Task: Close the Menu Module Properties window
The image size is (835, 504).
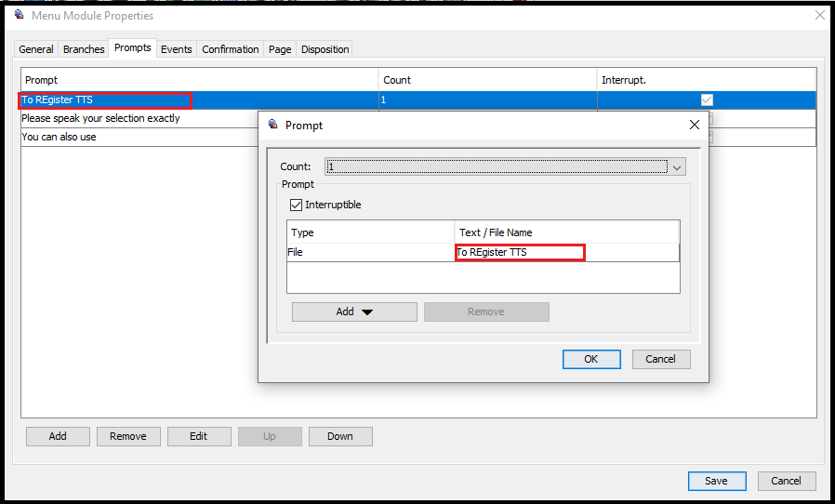Action: click(820, 16)
